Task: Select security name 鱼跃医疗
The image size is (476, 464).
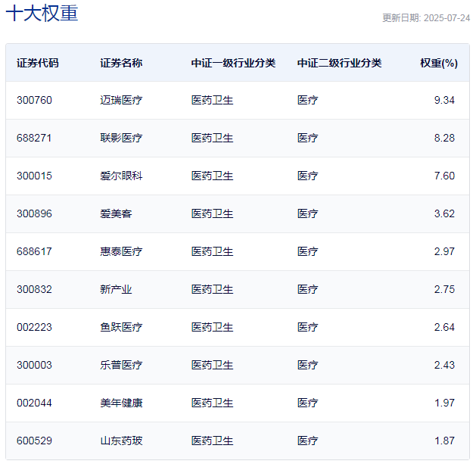Action: 121,327
